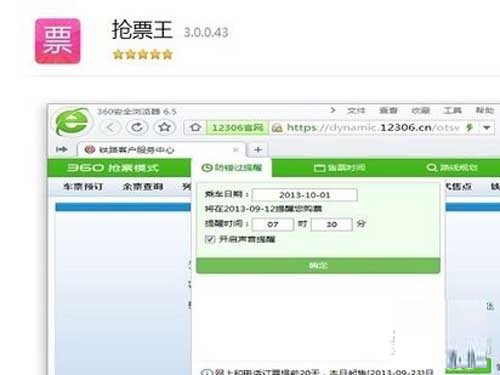Viewport: 500px width, 375px height.
Task: Select the 售票时间 tab
Action: click(340, 168)
